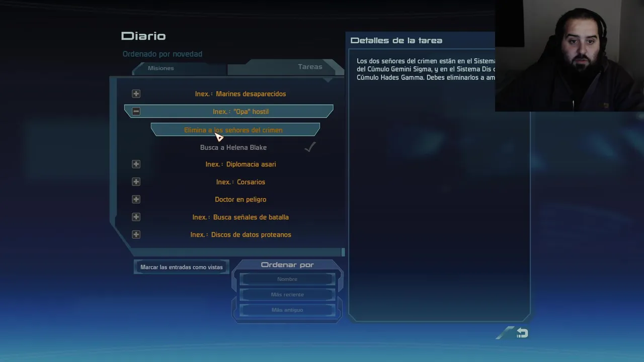
Task: Open Inex.: Corsarios task
Action: 240,182
